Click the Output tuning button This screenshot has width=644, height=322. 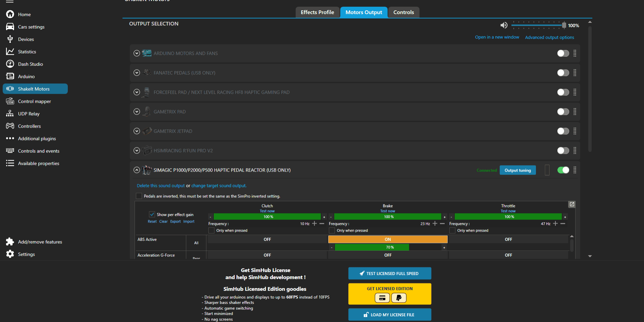click(x=517, y=170)
